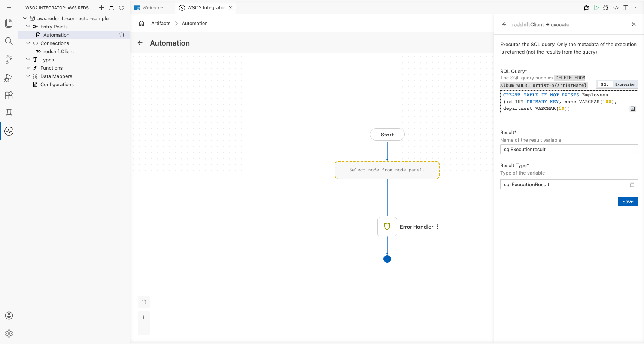Open Artifacts in the breadcrumb
The height and width of the screenshot is (344, 644).
coord(161,23)
